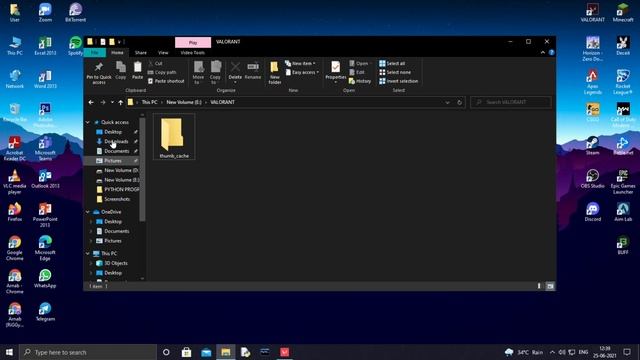Click the Paste ribbon icon

point(138,70)
